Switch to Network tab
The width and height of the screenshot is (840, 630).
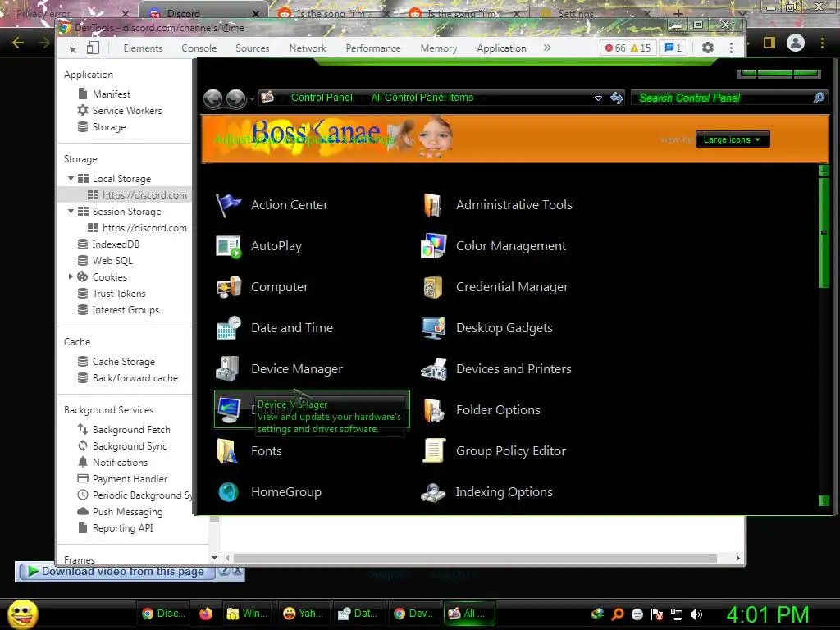(x=308, y=48)
